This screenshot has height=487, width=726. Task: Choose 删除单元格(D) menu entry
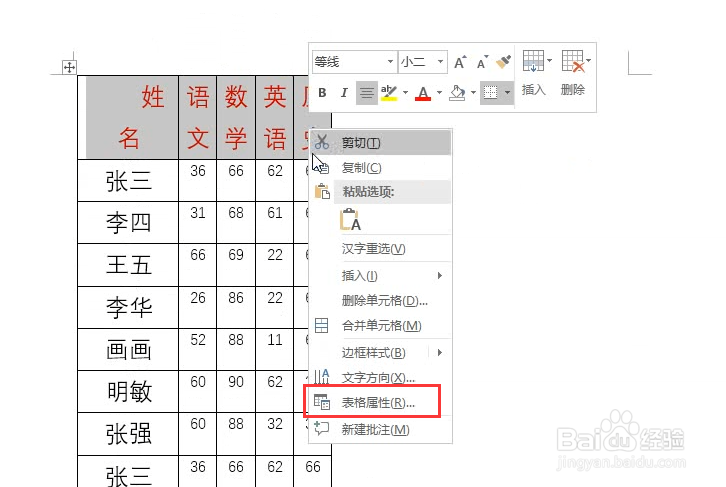[381, 301]
